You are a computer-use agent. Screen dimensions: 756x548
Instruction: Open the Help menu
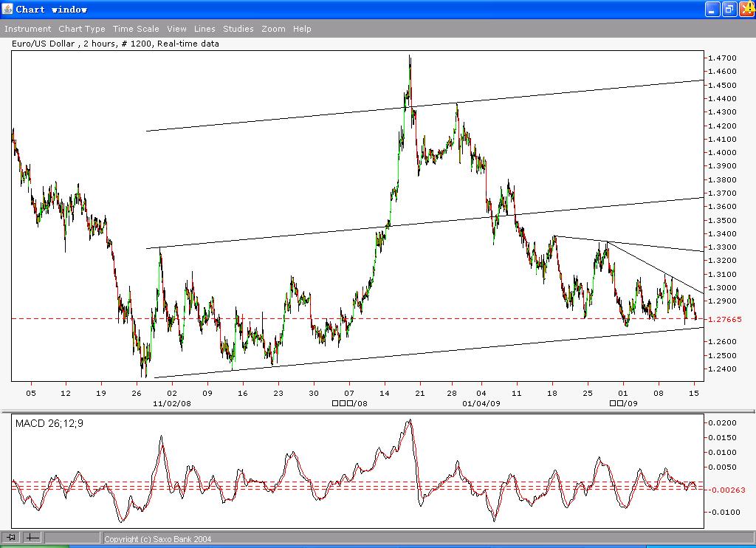[x=302, y=29]
